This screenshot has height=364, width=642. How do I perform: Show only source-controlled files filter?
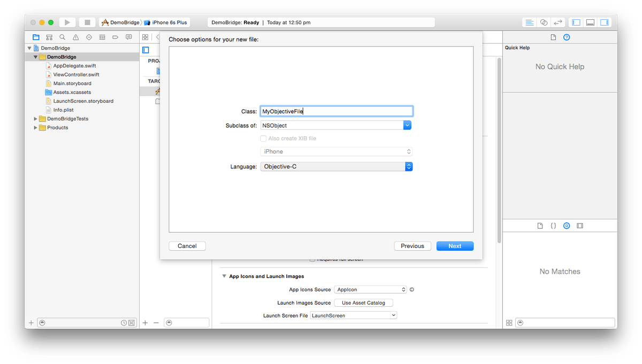(x=131, y=323)
